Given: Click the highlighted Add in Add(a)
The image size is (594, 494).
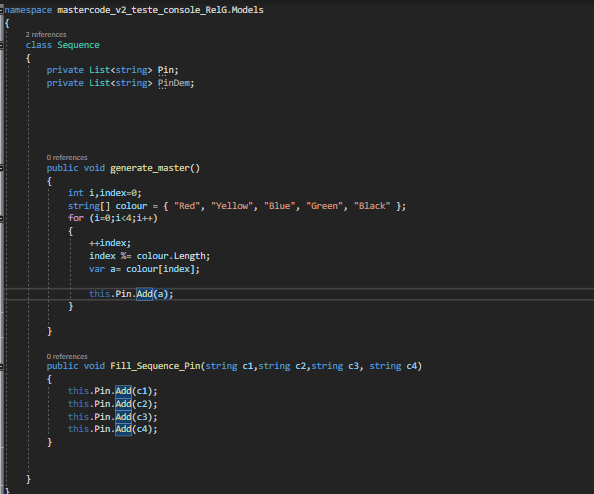Looking at the screenshot, I should pos(144,294).
